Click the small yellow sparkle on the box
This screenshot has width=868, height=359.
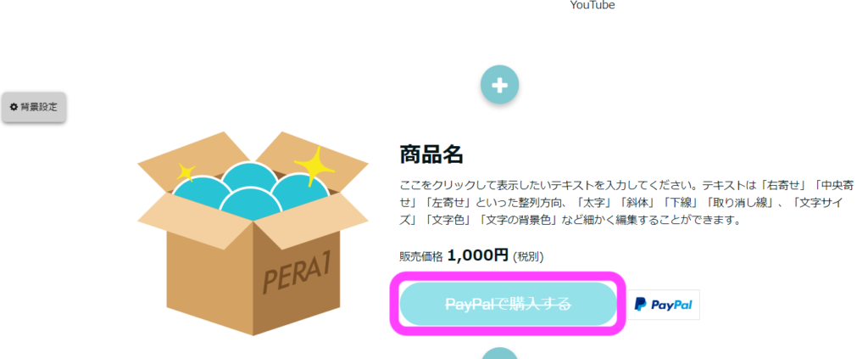[x=186, y=172]
